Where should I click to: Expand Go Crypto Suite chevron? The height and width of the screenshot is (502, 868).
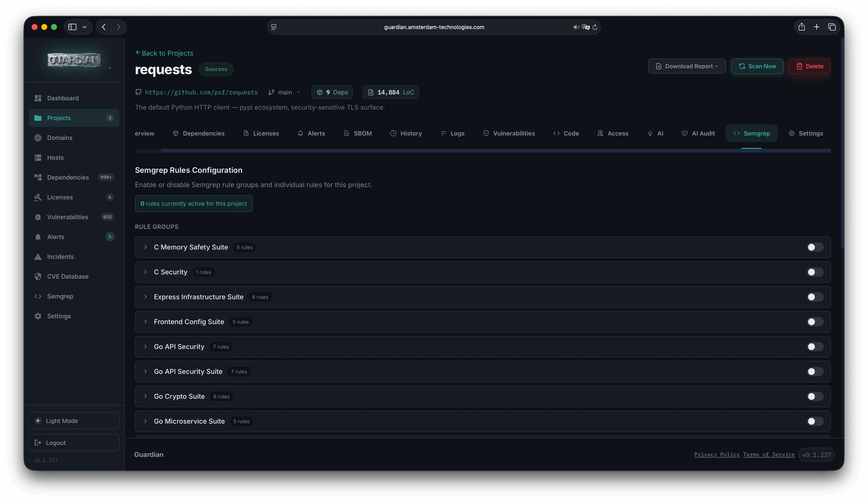point(145,396)
